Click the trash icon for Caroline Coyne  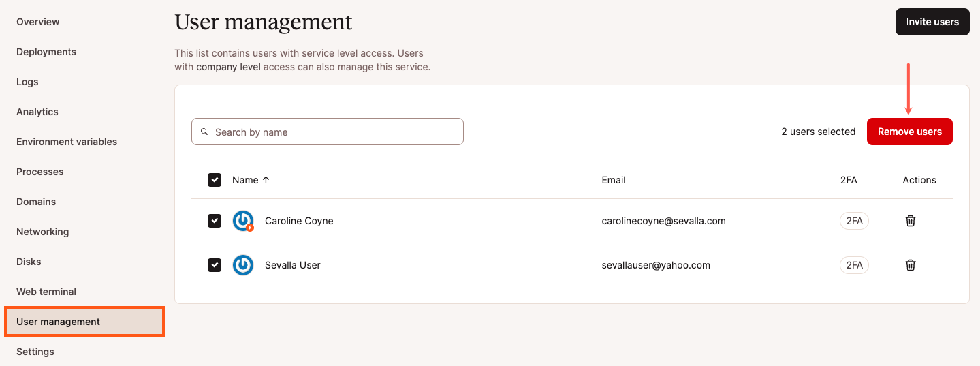pos(911,221)
